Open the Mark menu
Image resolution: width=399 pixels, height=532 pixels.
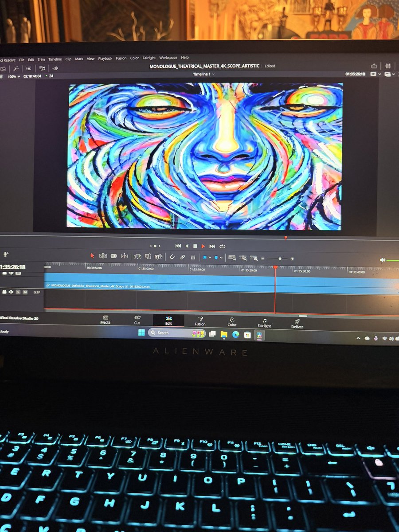[79, 59]
